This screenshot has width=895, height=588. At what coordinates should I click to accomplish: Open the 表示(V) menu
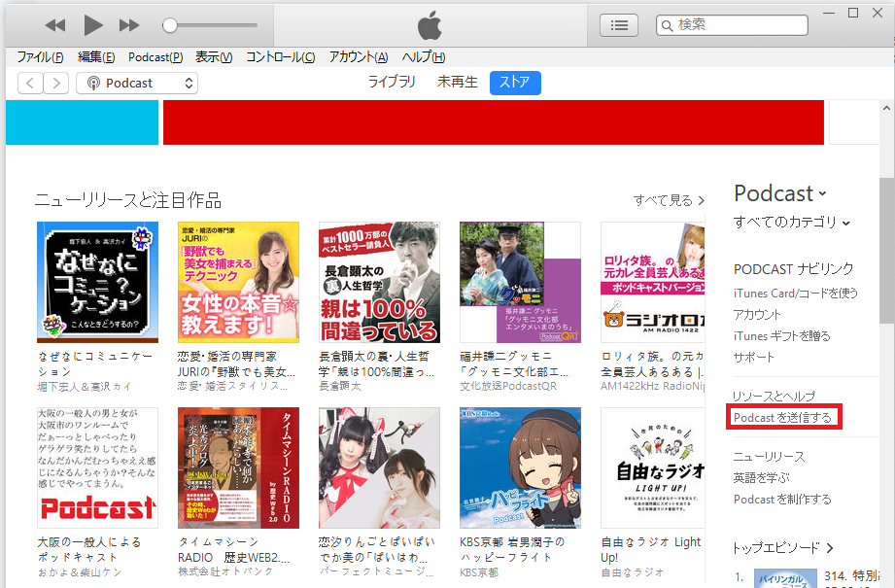214,57
